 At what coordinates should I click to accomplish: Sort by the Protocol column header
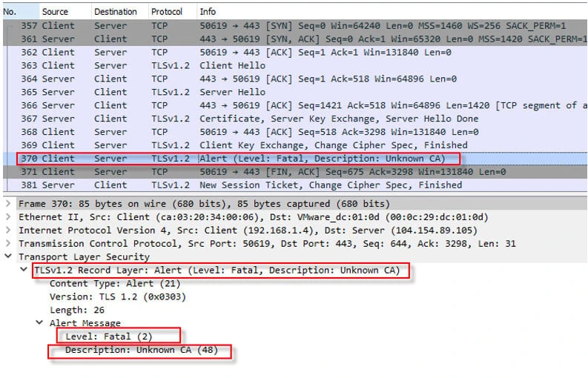[x=167, y=12]
